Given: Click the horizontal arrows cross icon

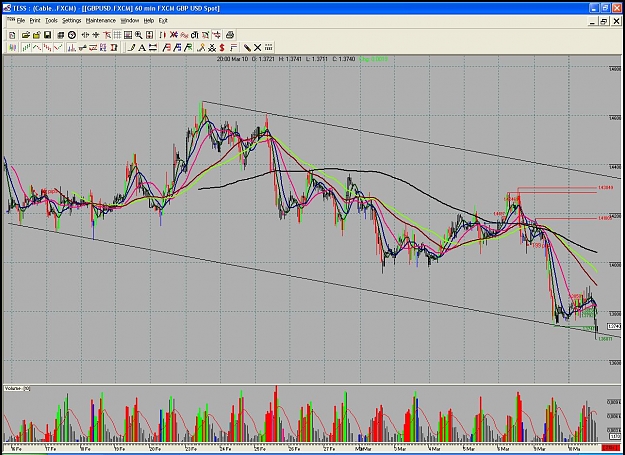Looking at the screenshot, I should (x=85, y=35).
